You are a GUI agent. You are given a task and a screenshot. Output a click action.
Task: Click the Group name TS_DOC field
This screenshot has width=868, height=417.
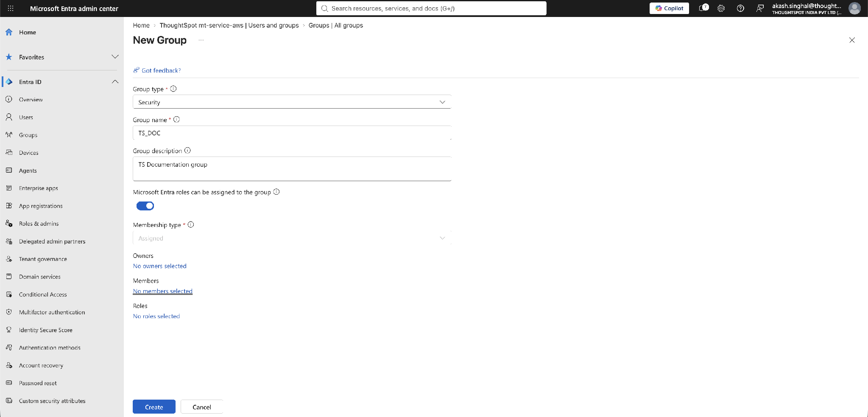click(292, 133)
